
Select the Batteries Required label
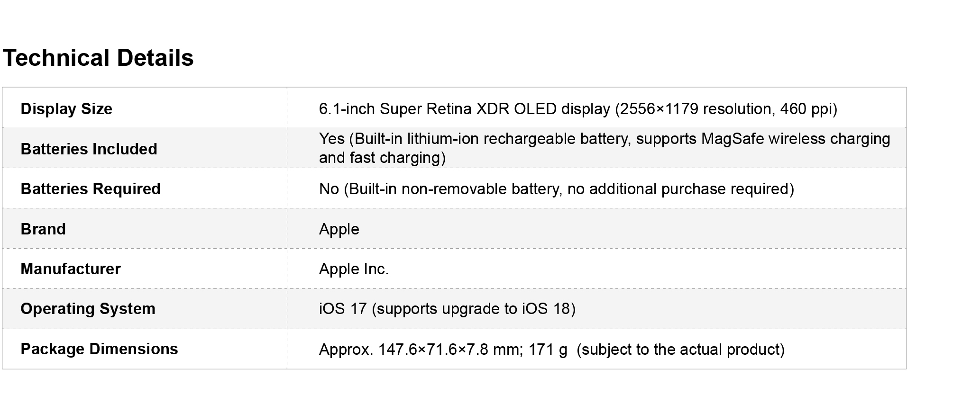click(91, 189)
